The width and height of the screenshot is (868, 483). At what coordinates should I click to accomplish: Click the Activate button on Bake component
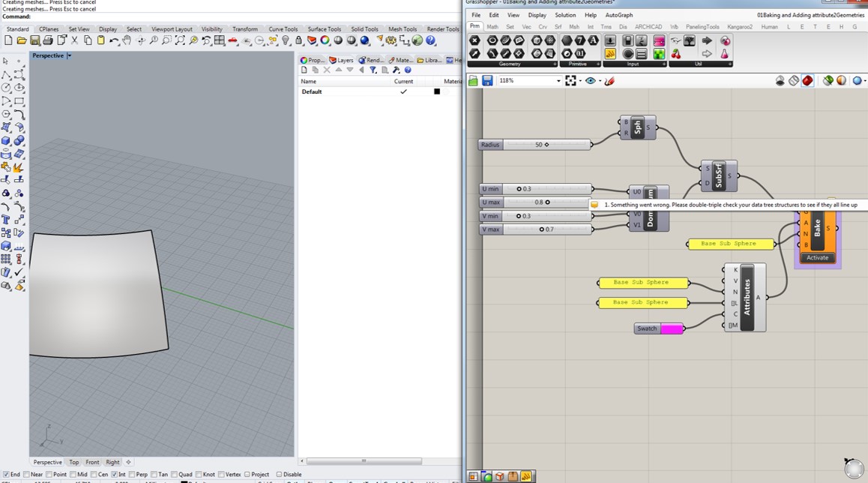tap(818, 257)
